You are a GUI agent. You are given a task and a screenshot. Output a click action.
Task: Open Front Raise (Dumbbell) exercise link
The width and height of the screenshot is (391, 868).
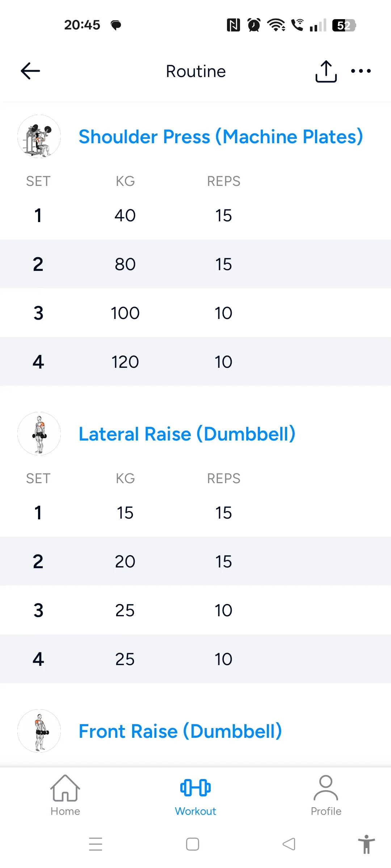point(180,731)
